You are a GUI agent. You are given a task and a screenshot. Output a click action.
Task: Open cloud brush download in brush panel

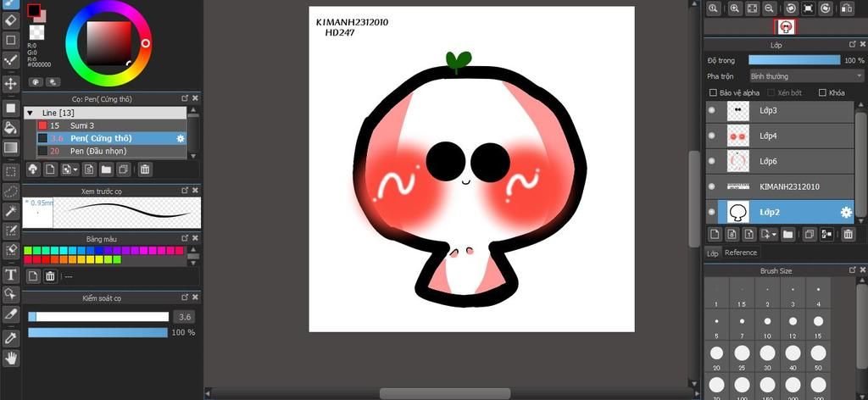click(33, 169)
